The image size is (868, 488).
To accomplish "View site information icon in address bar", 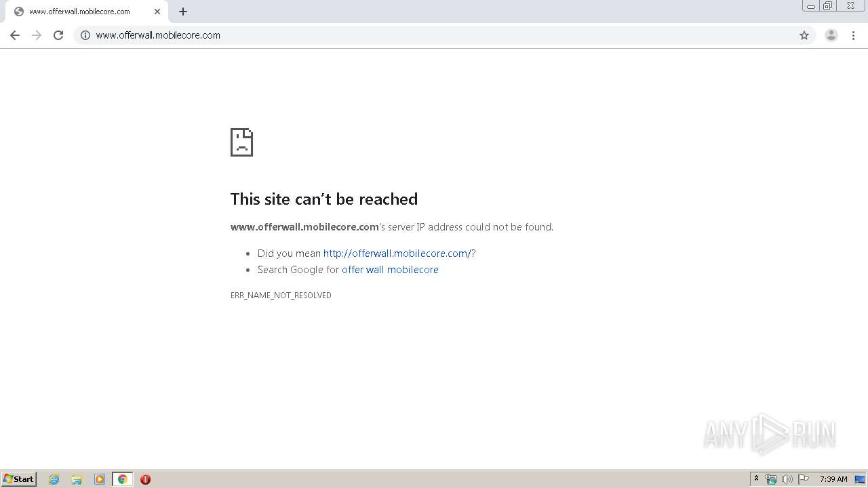I will point(85,35).
